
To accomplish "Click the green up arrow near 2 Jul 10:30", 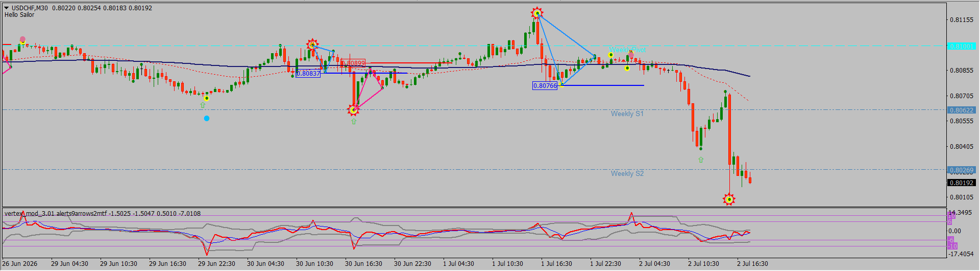I will point(701,160).
